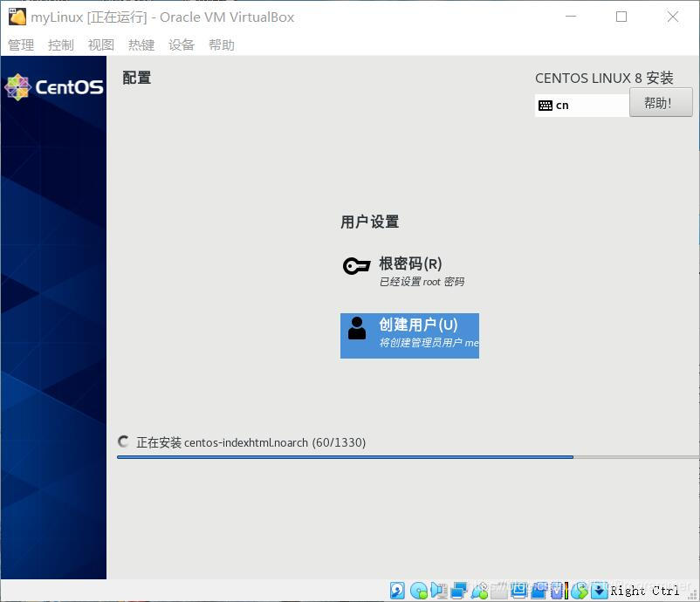Click the key icon beside root password
This screenshot has height=602, width=700.
tap(356, 266)
